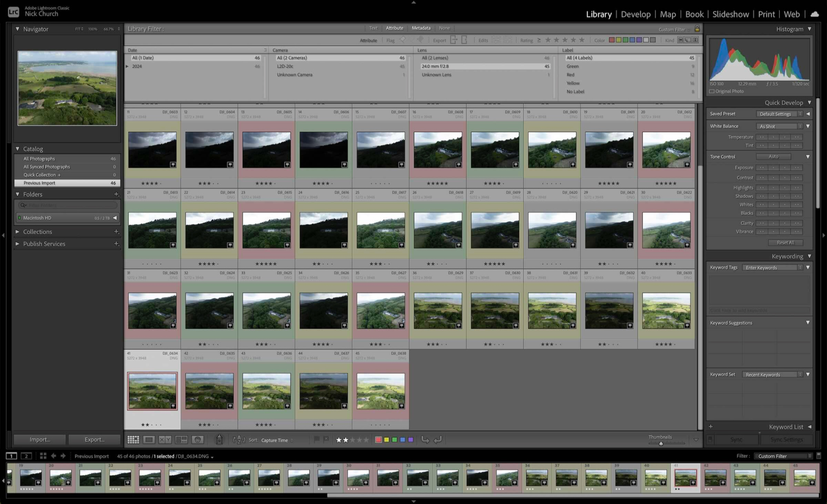827x504 pixels.
Task: Click the cloud sync status icon
Action: tap(815, 14)
